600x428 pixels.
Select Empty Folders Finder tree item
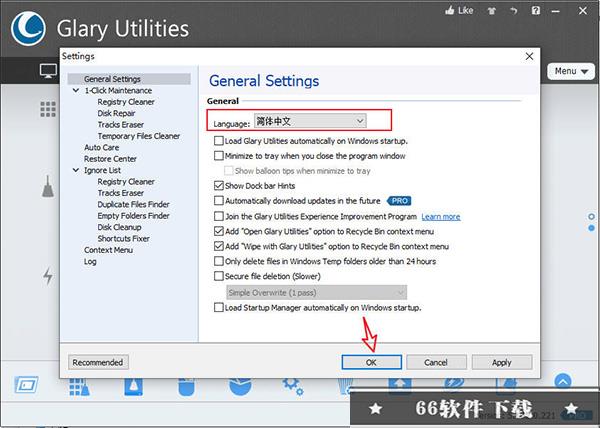[x=133, y=216]
